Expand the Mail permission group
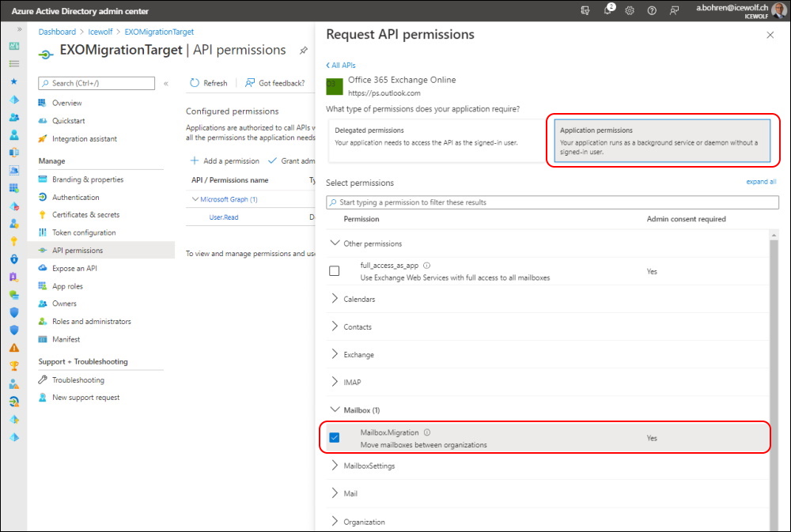791x532 pixels. click(335, 493)
